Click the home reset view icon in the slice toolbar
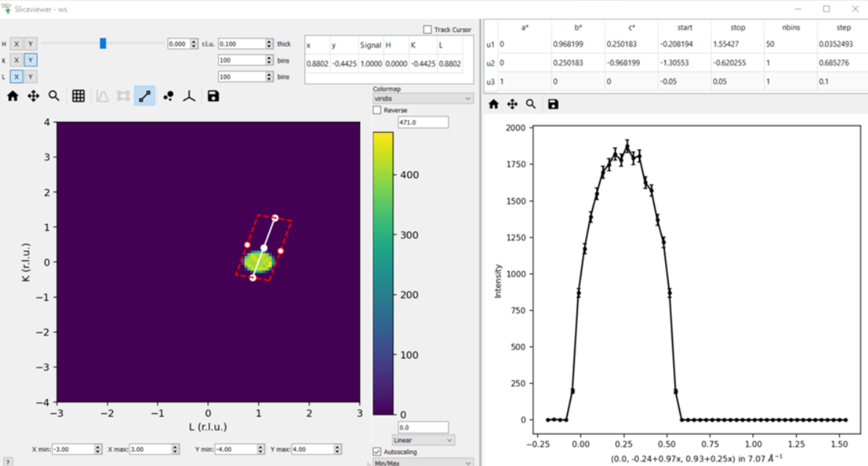 coord(13,96)
